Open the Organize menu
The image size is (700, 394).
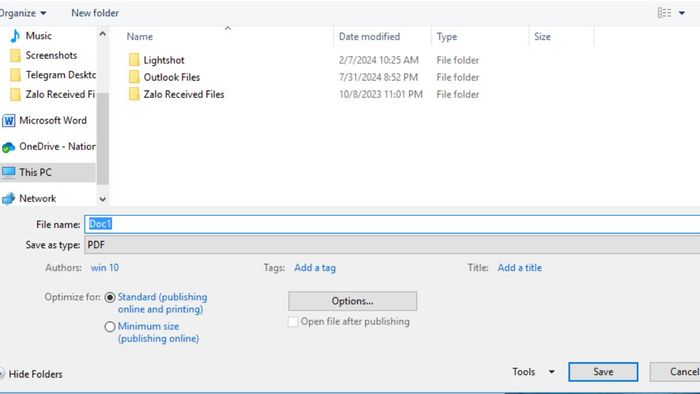point(22,13)
